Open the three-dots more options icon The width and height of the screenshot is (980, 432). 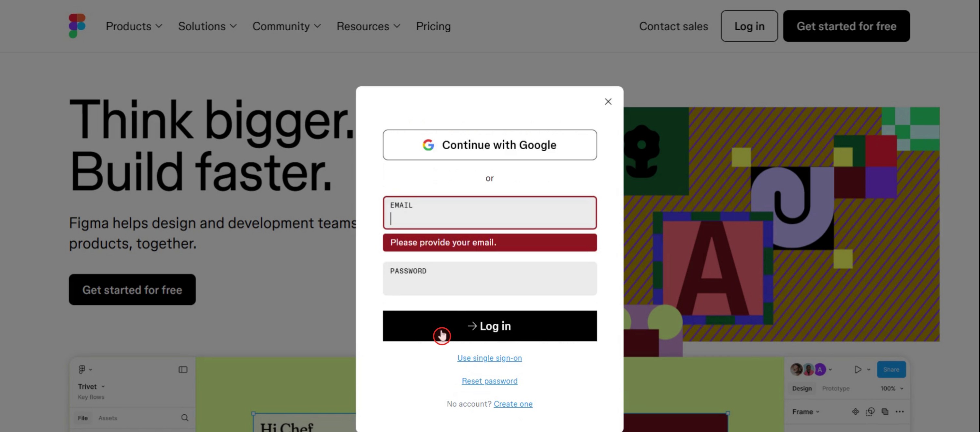point(899,411)
